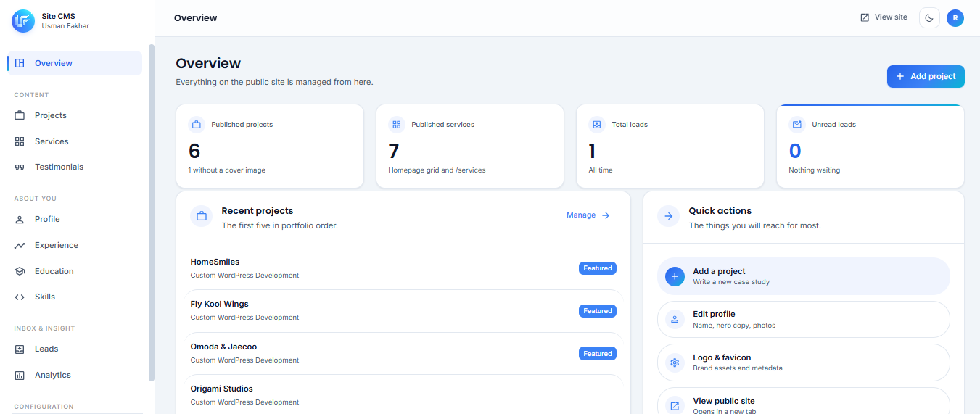Select the HomeSmiles project row
Viewport: 980px width, 414px height.
(403, 268)
